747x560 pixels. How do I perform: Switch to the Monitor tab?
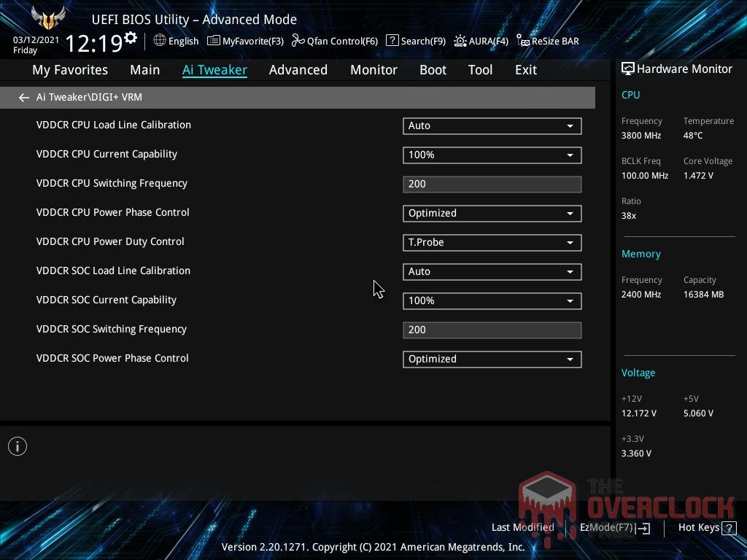click(x=373, y=69)
